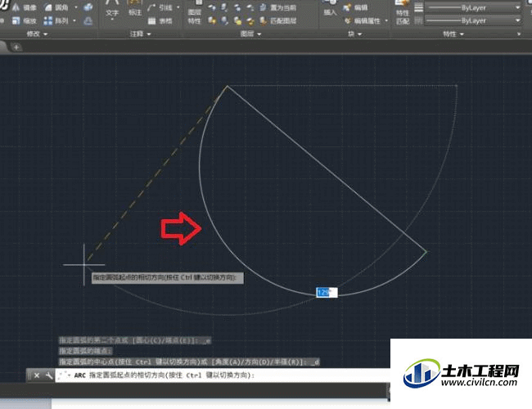The image size is (532, 409).
Task: Open the 圆角 dropdown arrow
Action: pyautogui.click(x=76, y=7)
